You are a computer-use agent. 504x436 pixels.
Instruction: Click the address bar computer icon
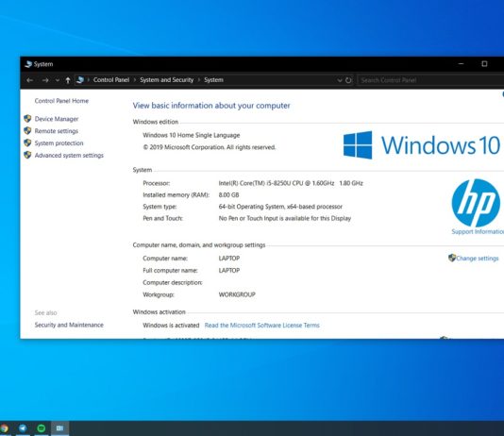coord(80,79)
